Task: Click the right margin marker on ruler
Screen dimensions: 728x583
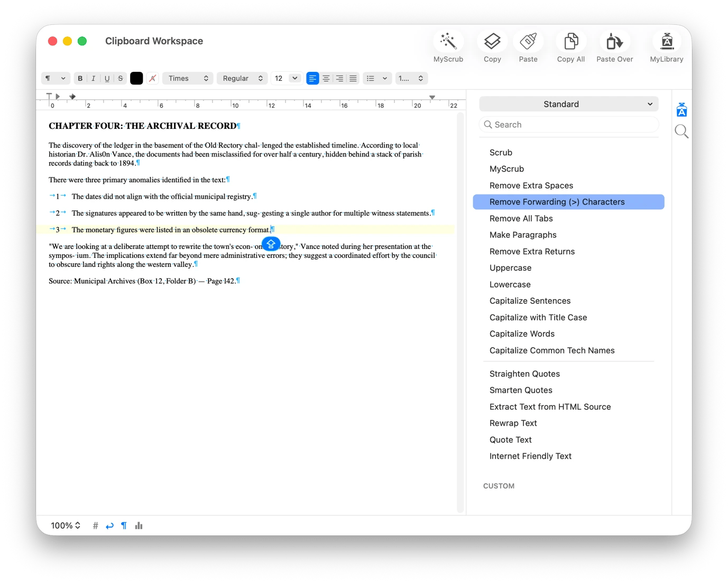Action: point(432,97)
